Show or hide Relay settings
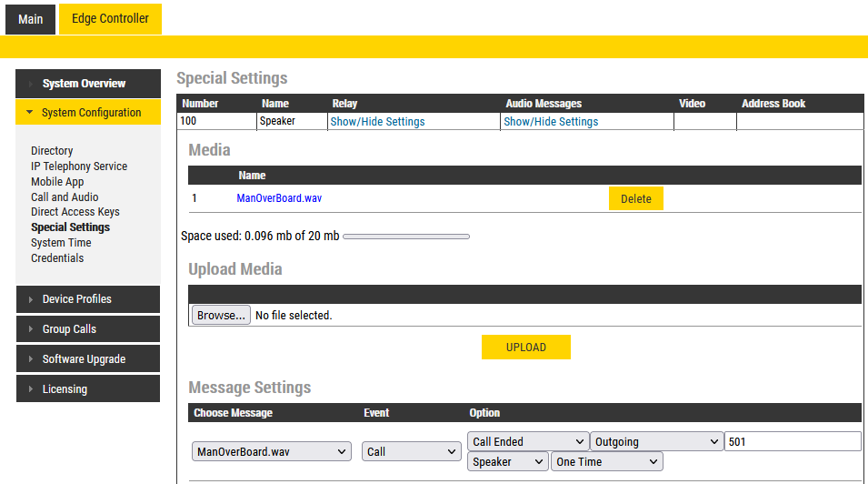Image resolution: width=868 pixels, height=484 pixels. point(377,121)
